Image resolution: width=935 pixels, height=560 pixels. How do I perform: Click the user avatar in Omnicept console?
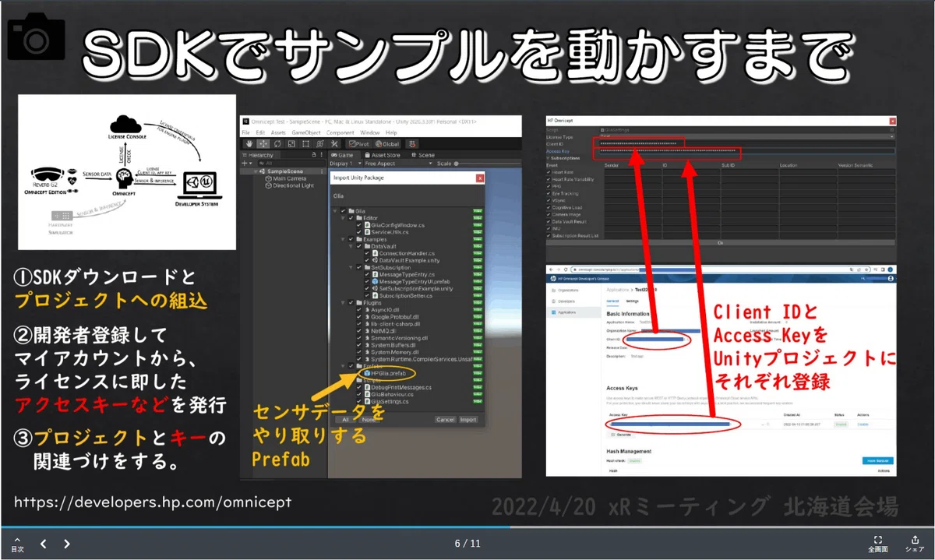coord(891,278)
